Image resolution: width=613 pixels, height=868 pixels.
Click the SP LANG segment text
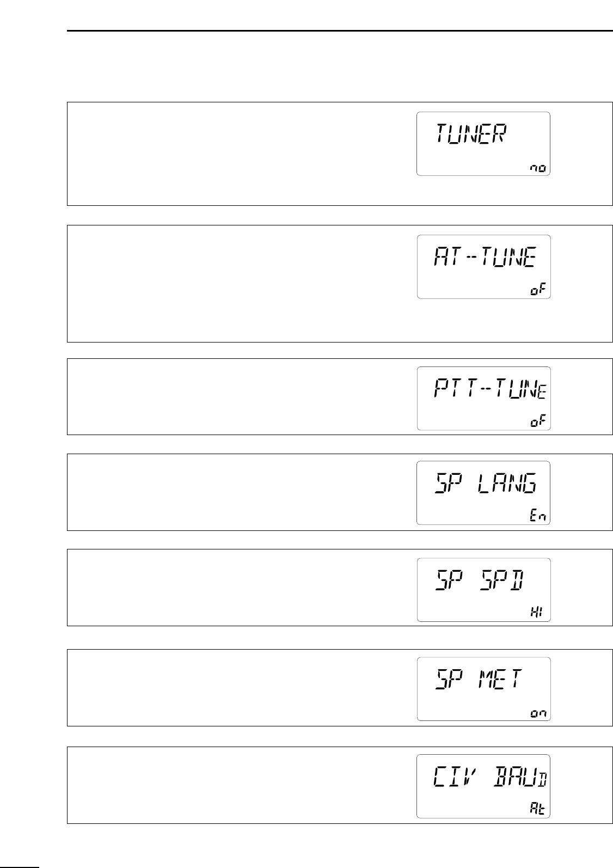point(486,483)
